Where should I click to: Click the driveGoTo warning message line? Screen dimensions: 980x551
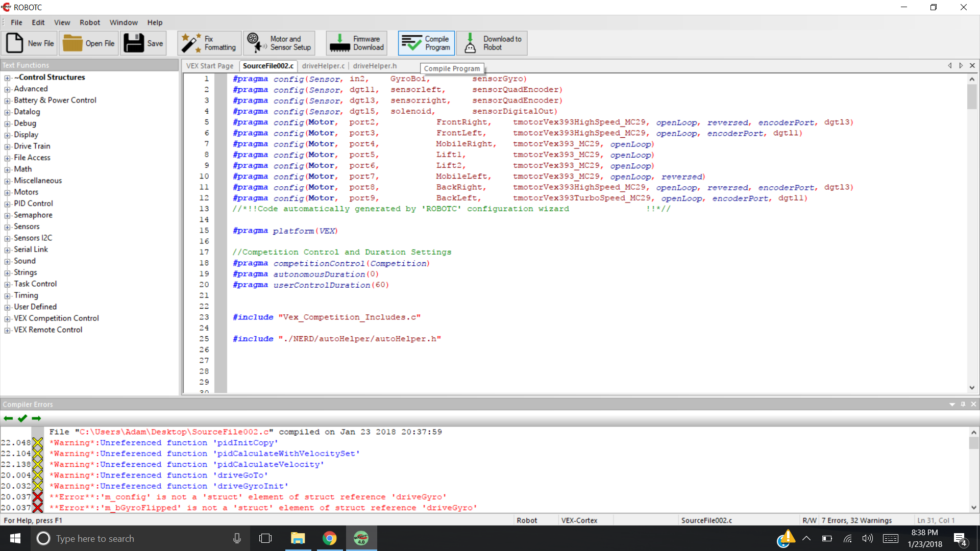pyautogui.click(x=159, y=475)
